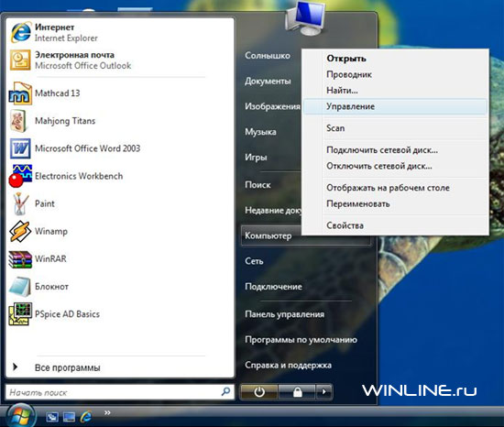Launch Microsoft Office Outlook e-mail icon
Screen dimensions: 504x427
pos(20,60)
